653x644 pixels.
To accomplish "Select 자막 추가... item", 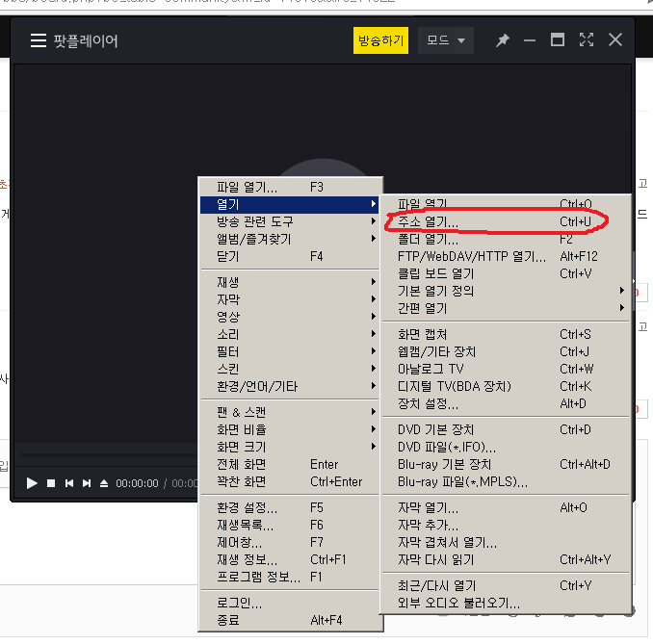I will [505, 525].
